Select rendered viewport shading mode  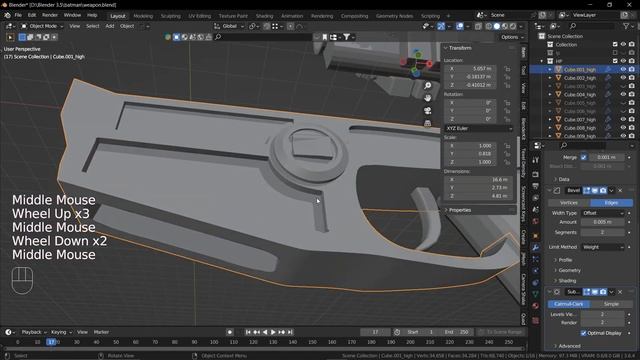click(513, 26)
